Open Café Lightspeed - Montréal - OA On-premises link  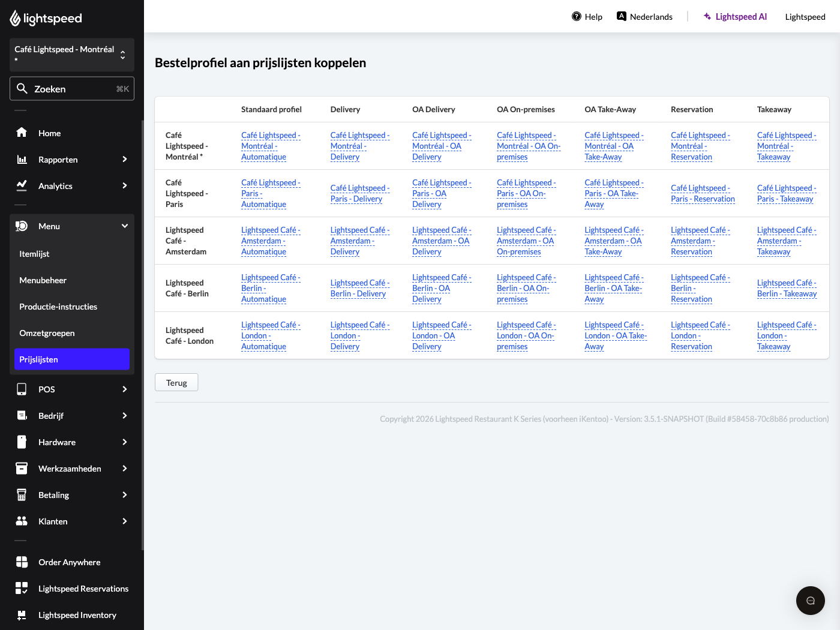click(529, 146)
